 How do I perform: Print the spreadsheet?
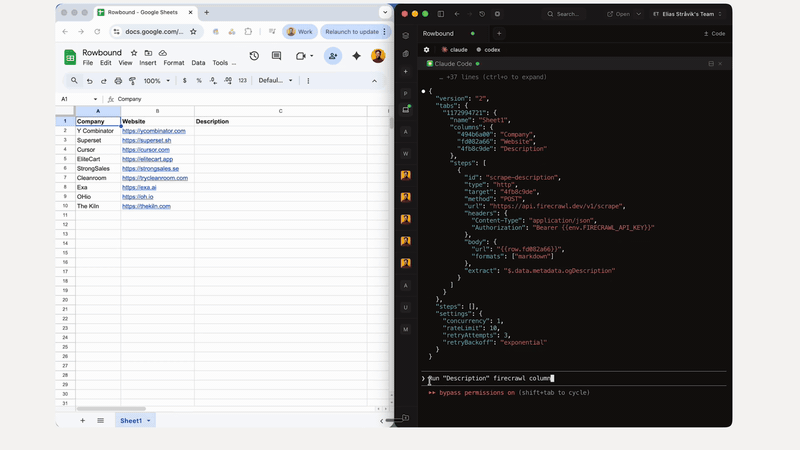118,81
